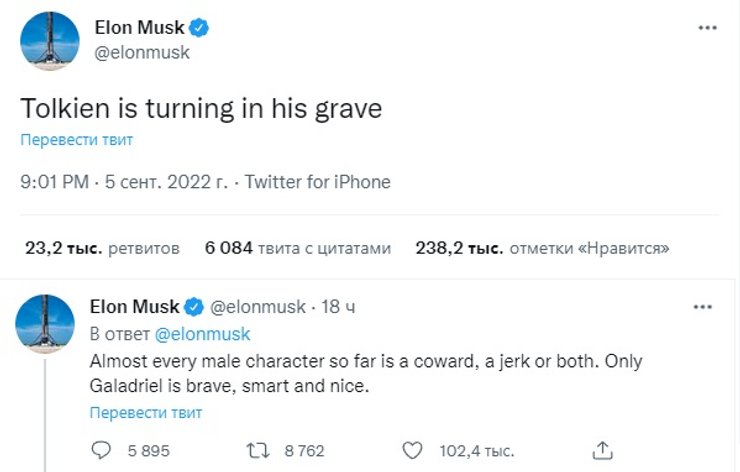Retweet the reply tweet
Screen dimensions: 740x472
(x=258, y=450)
